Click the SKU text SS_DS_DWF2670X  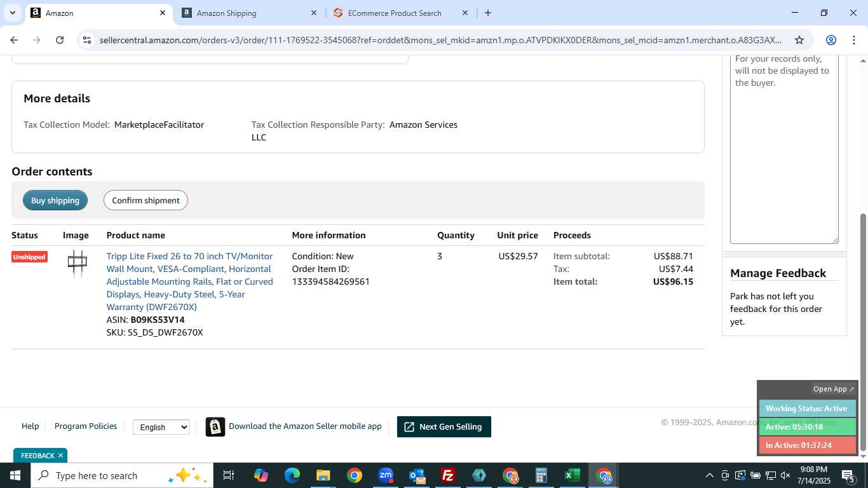coord(165,332)
